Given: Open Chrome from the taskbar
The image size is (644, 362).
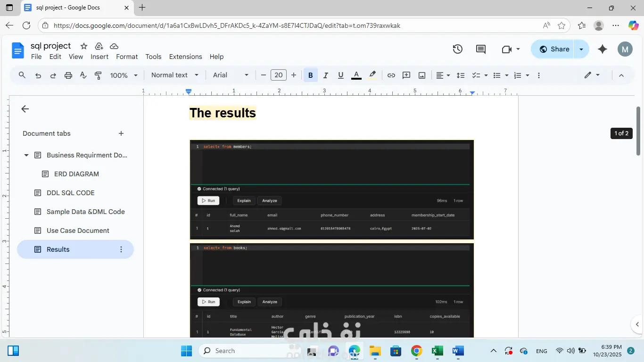Looking at the screenshot, I should 416,351.
